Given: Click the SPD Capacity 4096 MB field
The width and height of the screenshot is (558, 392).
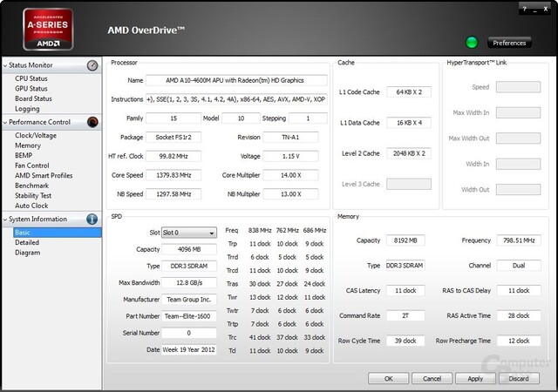Looking at the screenshot, I should (189, 249).
